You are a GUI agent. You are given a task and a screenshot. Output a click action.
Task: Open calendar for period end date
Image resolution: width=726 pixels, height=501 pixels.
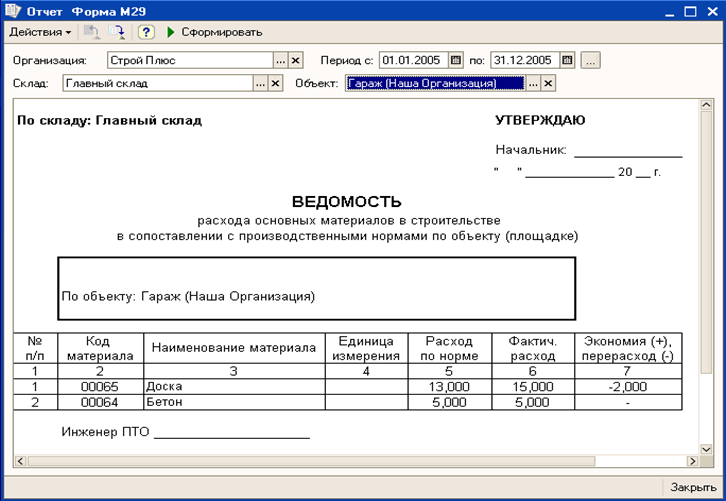[x=567, y=60]
